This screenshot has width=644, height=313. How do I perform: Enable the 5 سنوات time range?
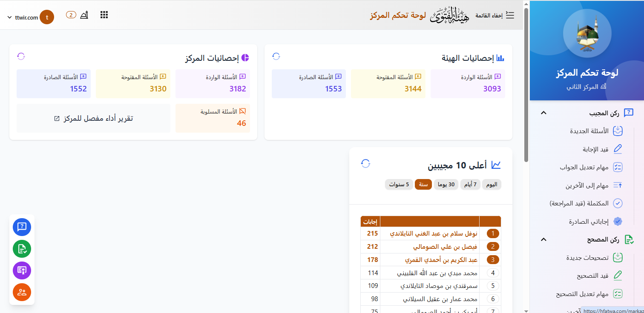pos(399,184)
